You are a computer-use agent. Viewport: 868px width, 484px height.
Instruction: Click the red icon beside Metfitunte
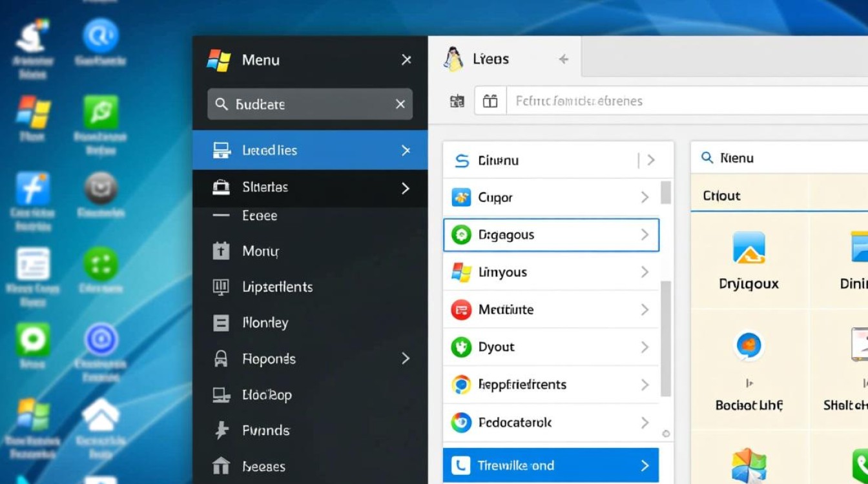(x=461, y=310)
